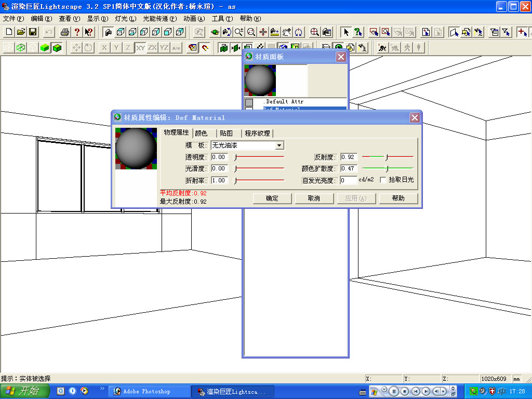Save the project with the floppy icon

click(x=33, y=32)
